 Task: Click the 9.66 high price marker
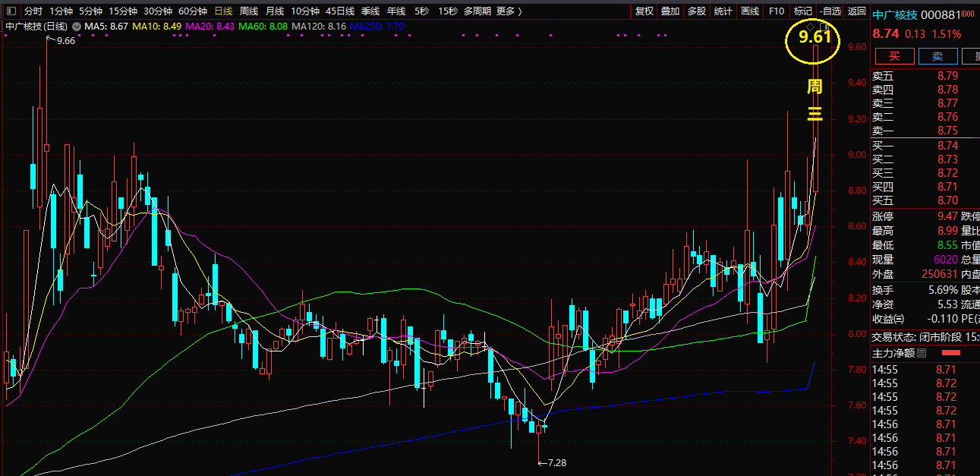click(x=66, y=41)
